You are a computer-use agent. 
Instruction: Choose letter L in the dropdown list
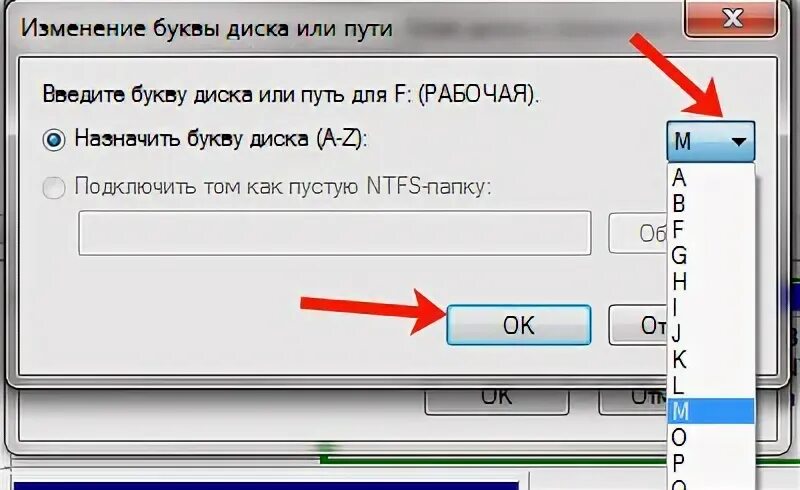coord(711,386)
